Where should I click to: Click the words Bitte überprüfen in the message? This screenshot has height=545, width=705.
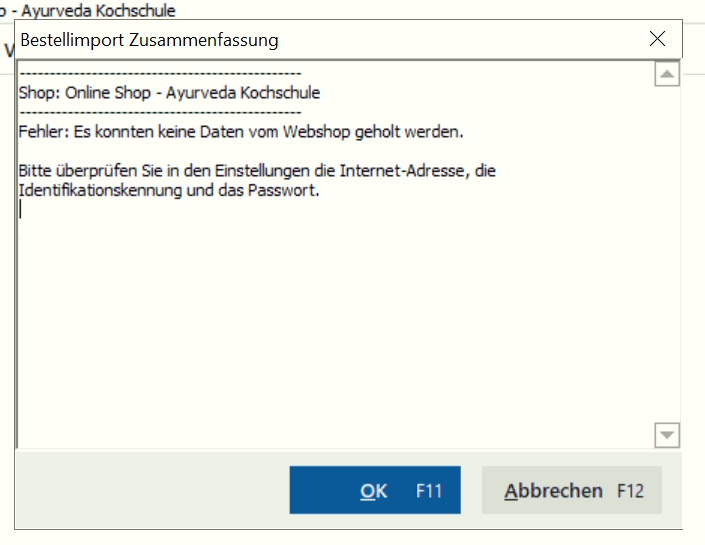pos(67,171)
